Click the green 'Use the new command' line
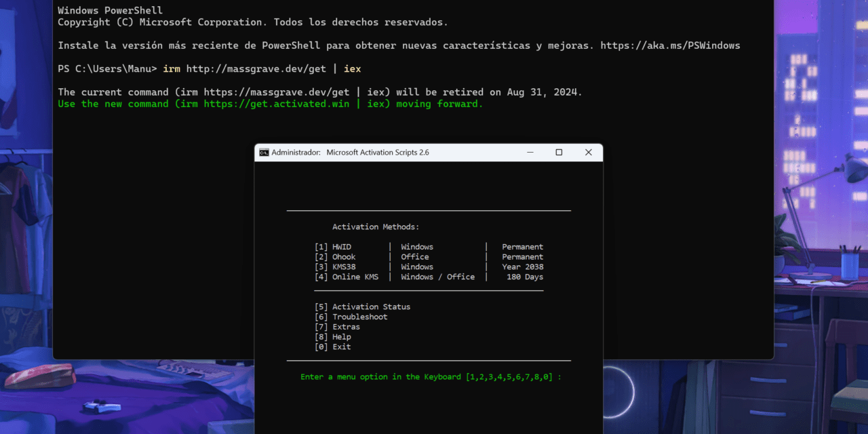 point(271,104)
